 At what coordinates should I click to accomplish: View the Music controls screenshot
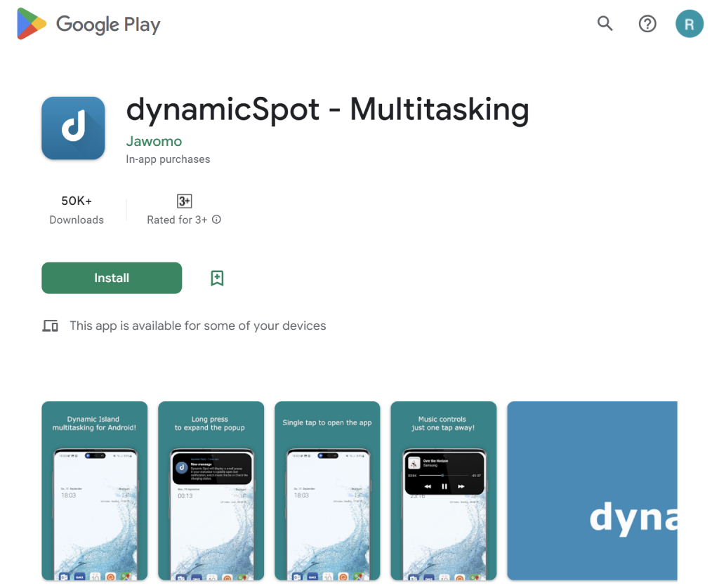coord(443,490)
